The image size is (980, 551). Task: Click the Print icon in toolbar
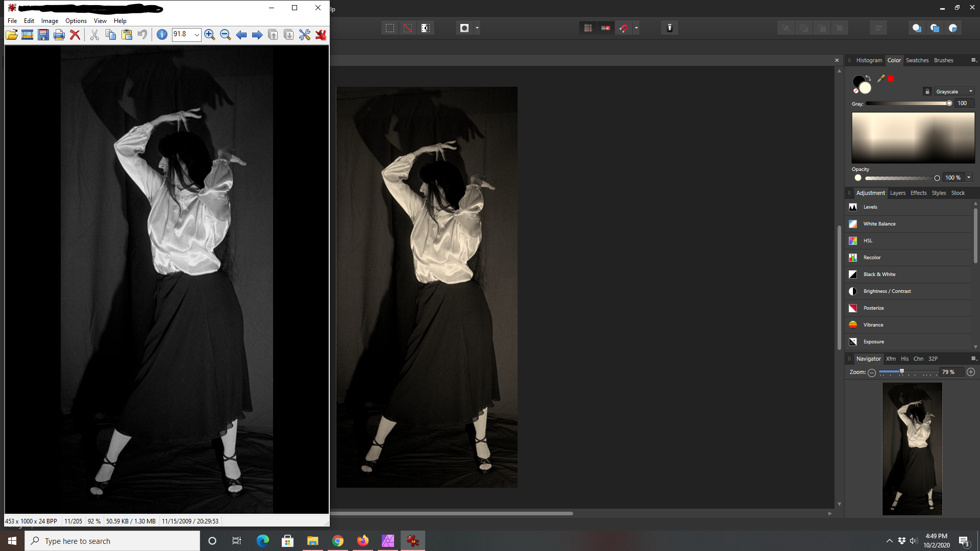(x=59, y=35)
